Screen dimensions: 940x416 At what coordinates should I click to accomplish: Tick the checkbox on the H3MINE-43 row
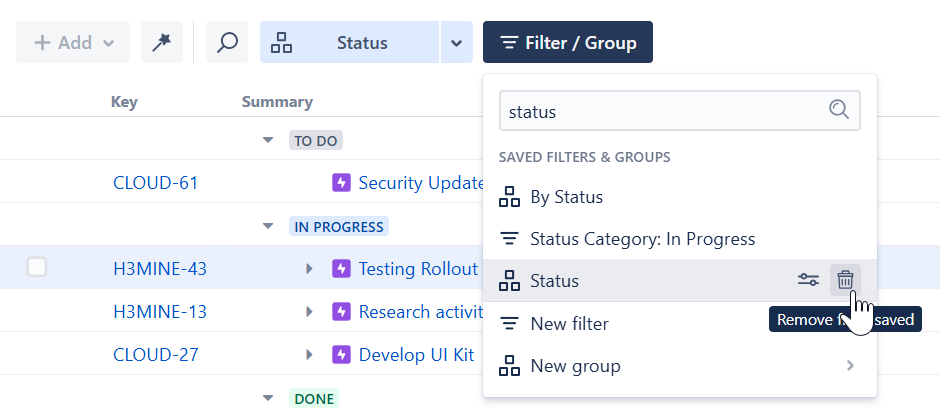[x=37, y=268]
